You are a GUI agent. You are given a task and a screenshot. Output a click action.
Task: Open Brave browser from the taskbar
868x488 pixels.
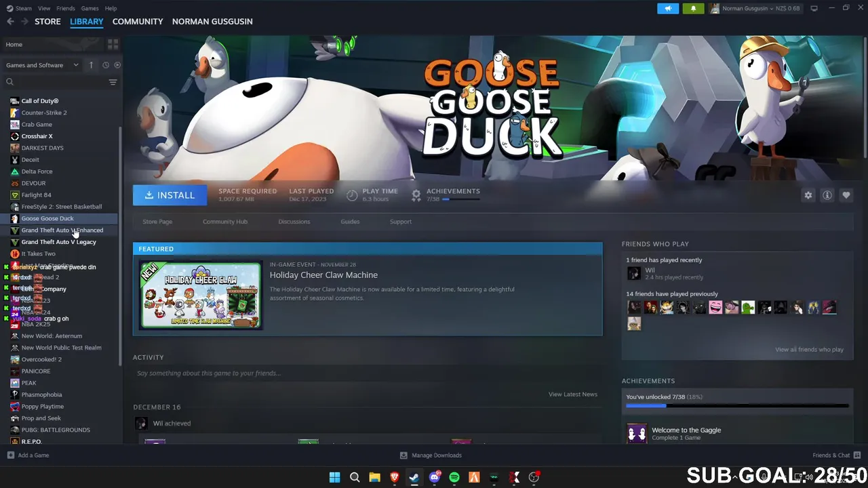point(395,477)
